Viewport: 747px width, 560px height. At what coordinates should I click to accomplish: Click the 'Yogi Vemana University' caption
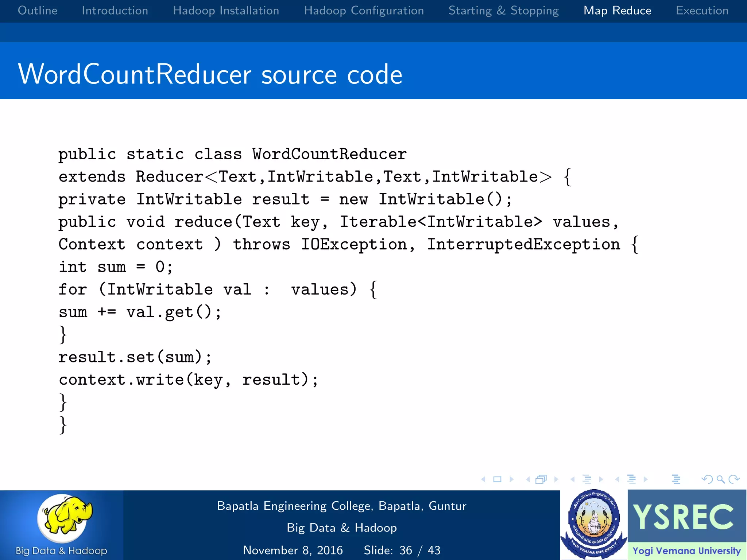tap(686, 551)
